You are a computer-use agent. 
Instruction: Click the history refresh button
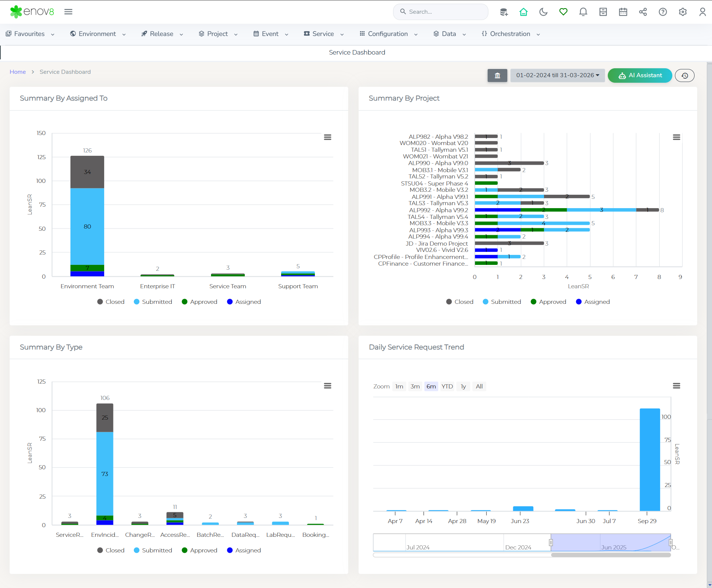coord(685,75)
